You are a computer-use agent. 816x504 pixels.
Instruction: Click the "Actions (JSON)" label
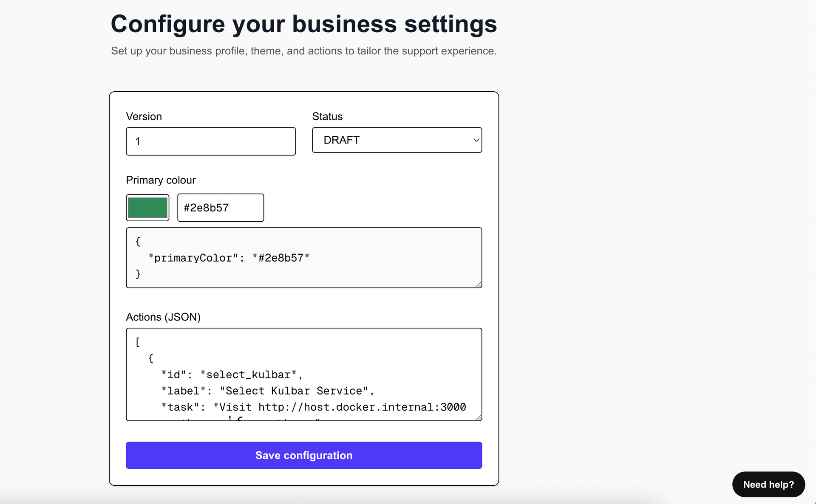(163, 317)
